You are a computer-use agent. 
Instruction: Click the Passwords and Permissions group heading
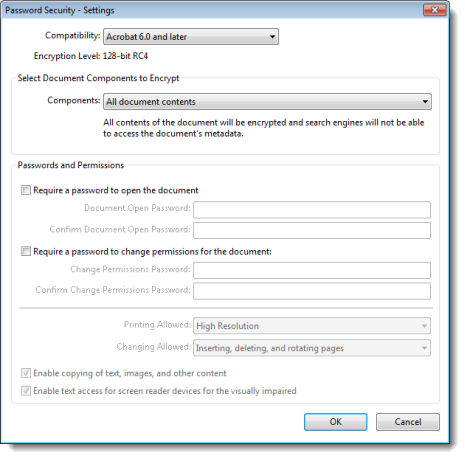(71, 165)
